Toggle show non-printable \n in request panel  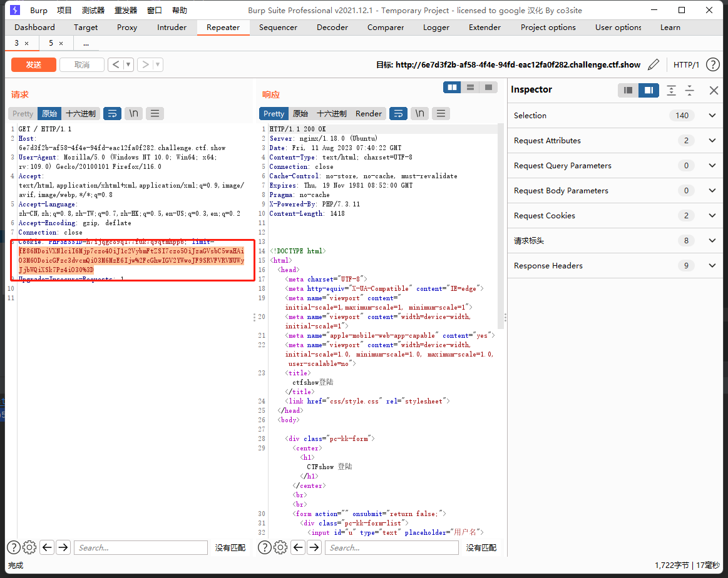134,114
